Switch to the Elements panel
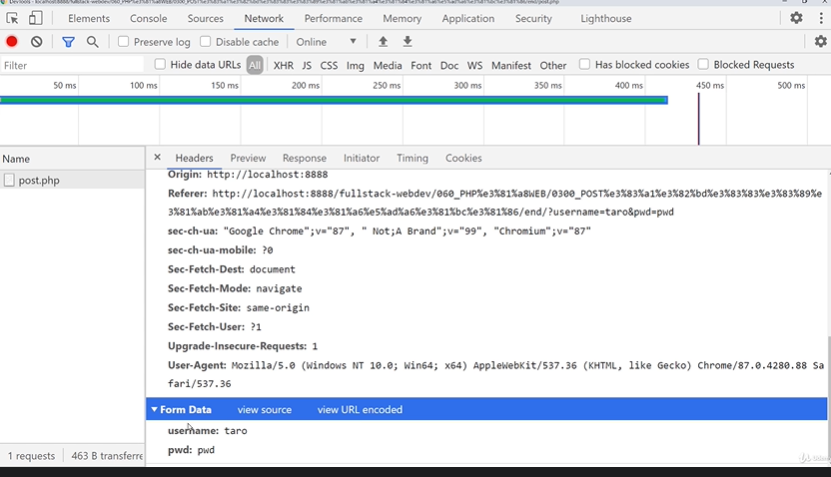This screenshot has width=831, height=477. 89,19
